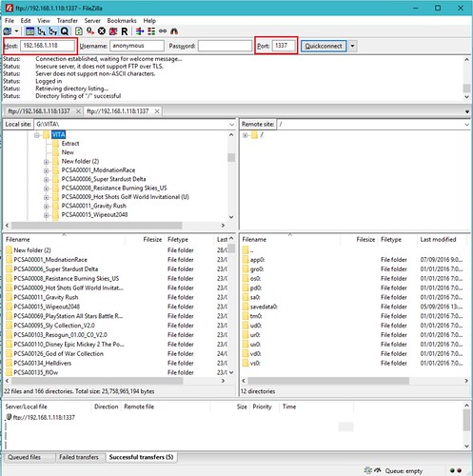Select the remote ux0: folder
Viewport: 473px width, 476px height.
point(255,345)
